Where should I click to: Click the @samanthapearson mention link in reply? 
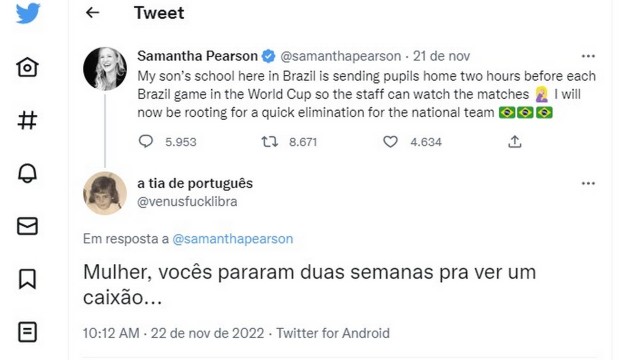(233, 239)
